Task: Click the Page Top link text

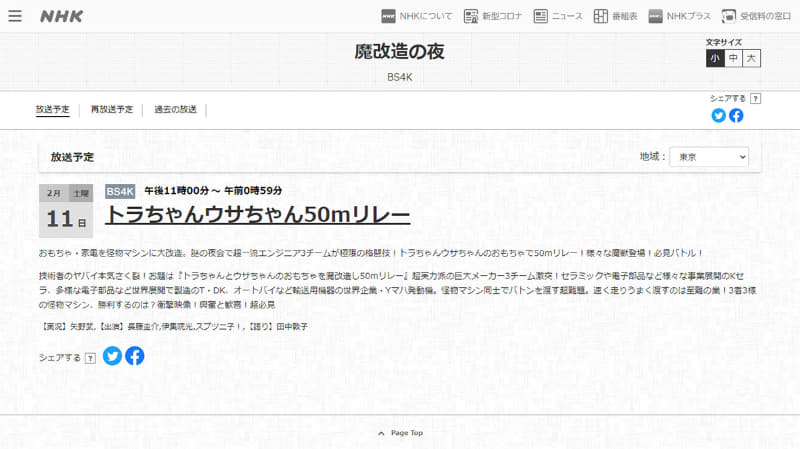Action: pos(407,433)
